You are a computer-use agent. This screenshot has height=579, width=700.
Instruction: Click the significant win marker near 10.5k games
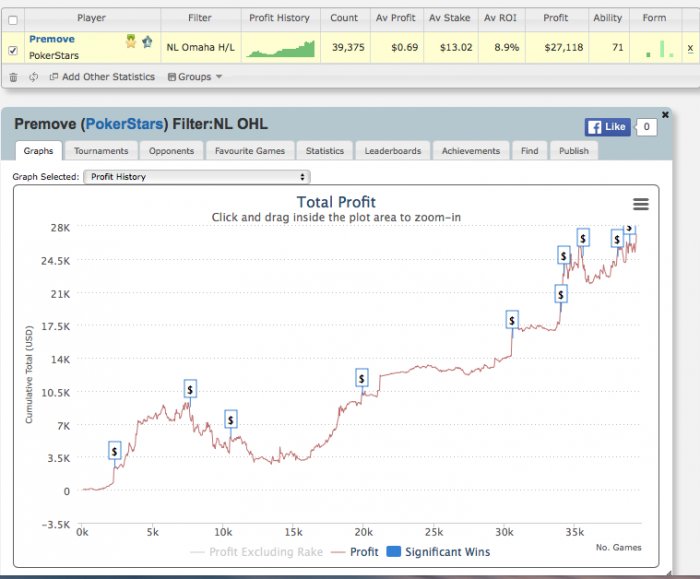pos(231,420)
